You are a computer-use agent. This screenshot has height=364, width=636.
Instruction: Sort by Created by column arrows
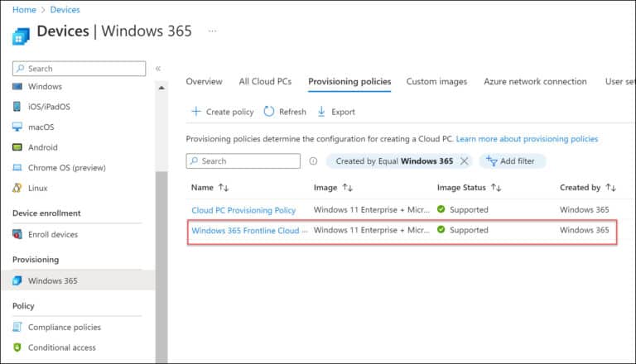611,187
